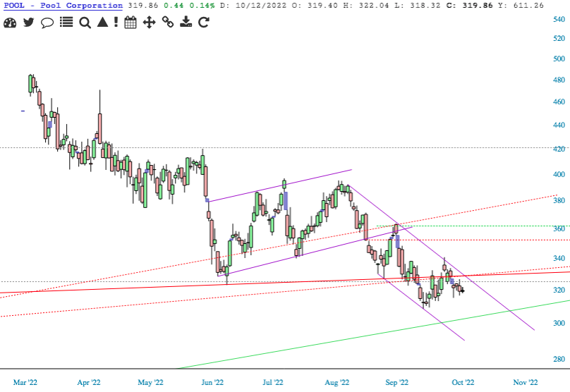The image size is (570, 392).
Task: Click the Sep '22 date label
Action: [396, 382]
